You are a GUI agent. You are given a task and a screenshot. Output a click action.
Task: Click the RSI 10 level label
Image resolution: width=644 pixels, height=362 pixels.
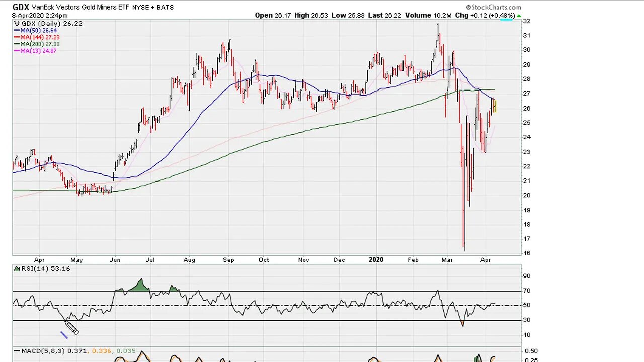[x=527, y=335]
